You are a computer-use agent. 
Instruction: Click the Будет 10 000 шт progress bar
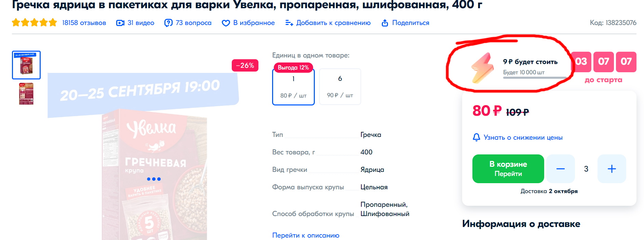click(535, 78)
